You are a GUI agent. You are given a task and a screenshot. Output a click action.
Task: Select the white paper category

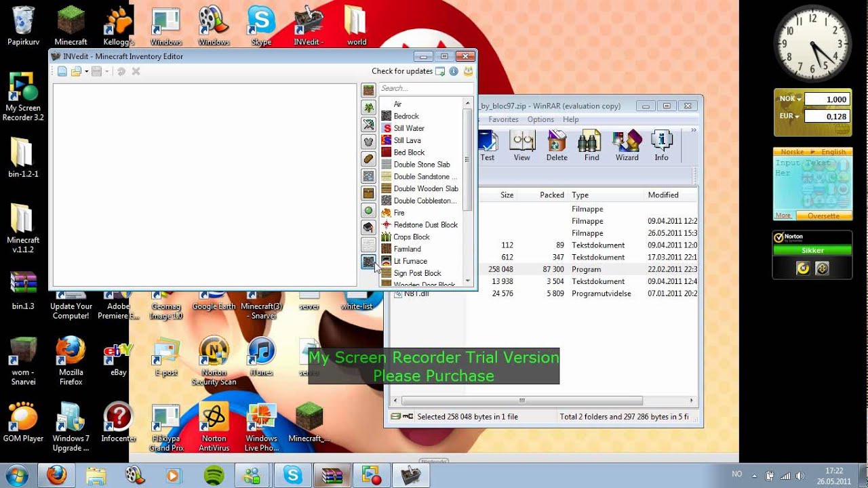pyautogui.click(x=368, y=245)
